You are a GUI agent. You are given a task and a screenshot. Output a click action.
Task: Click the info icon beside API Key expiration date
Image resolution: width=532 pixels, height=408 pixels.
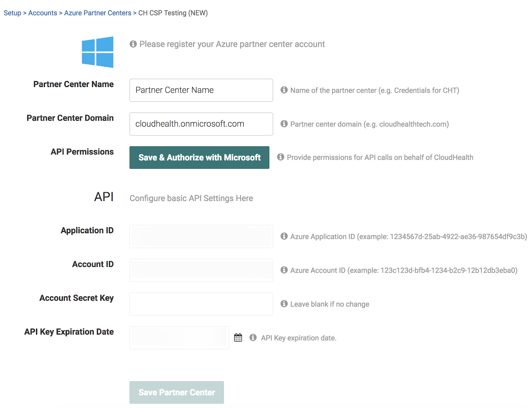(253, 338)
